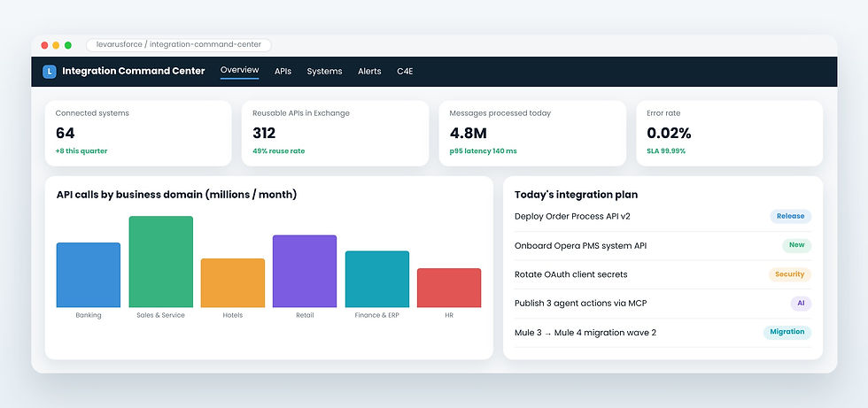Click the Sales & Service axis label
The width and height of the screenshot is (868, 408).
coord(160,316)
